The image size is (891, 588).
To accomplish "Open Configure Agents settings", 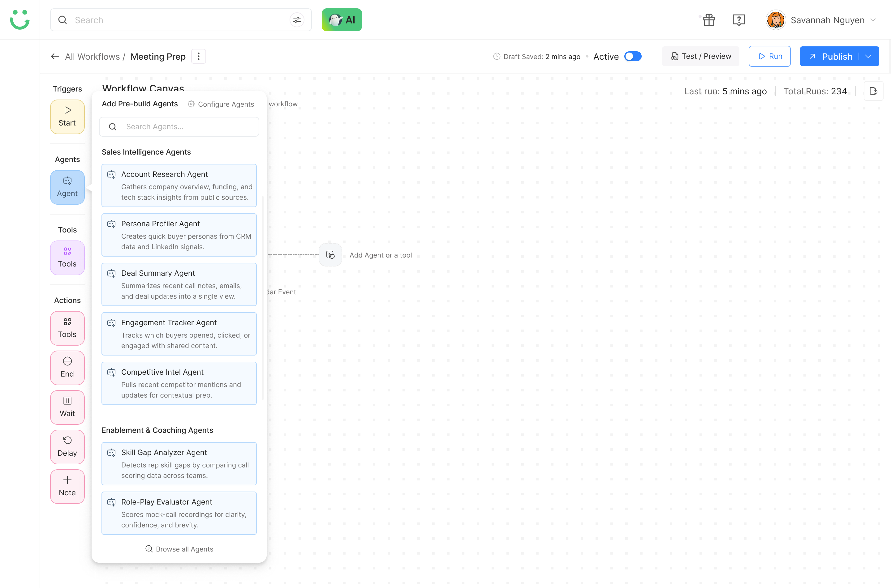I will (221, 104).
